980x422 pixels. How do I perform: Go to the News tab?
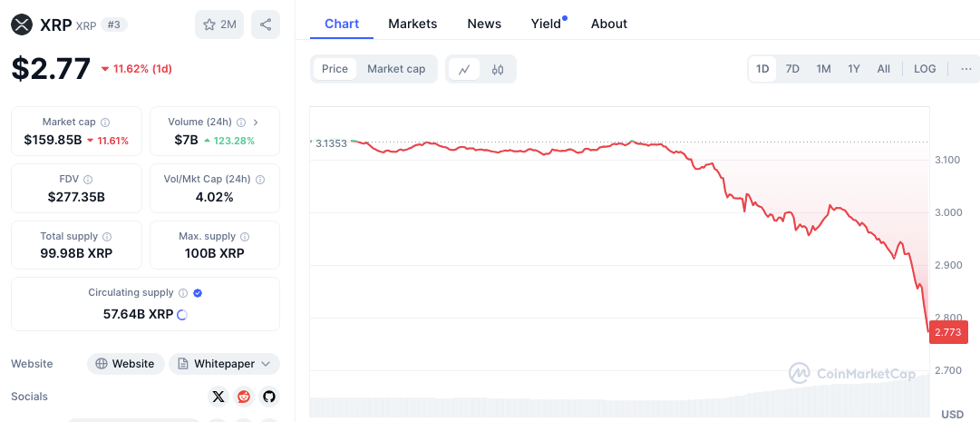pos(484,24)
